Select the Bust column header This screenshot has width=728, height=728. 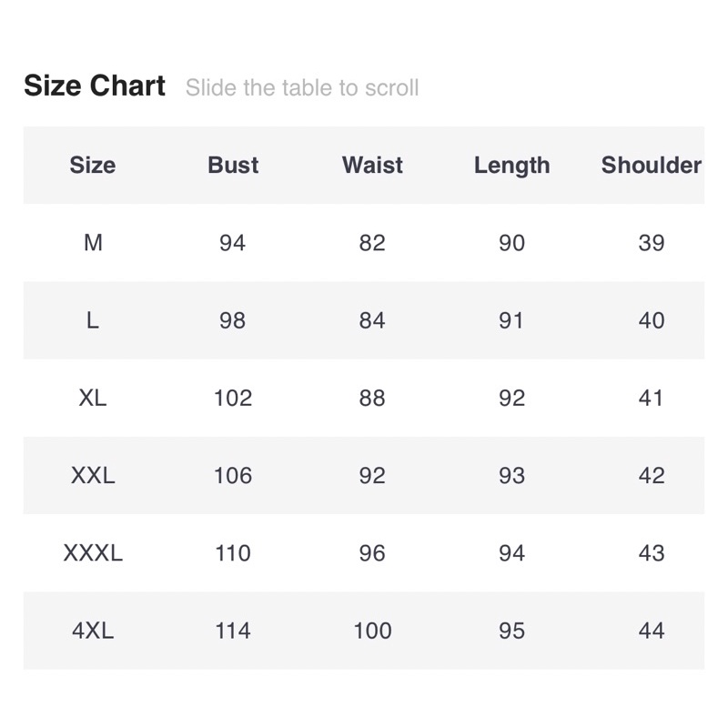(x=233, y=165)
